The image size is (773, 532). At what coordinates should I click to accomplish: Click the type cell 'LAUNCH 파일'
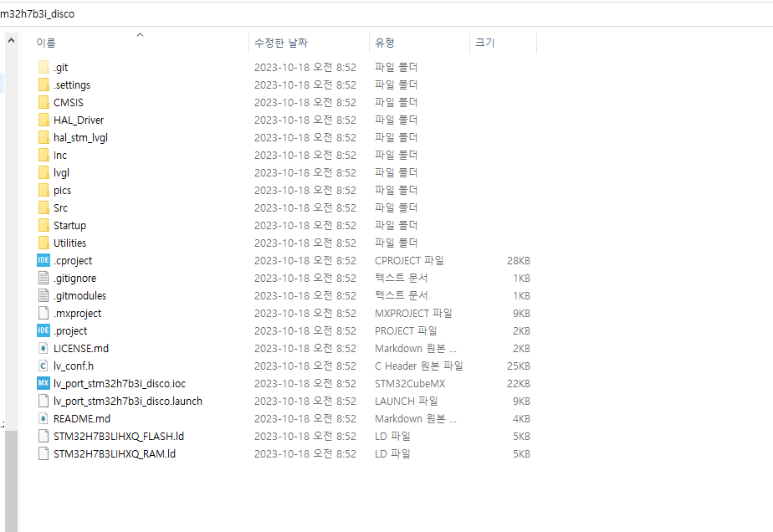pos(407,402)
